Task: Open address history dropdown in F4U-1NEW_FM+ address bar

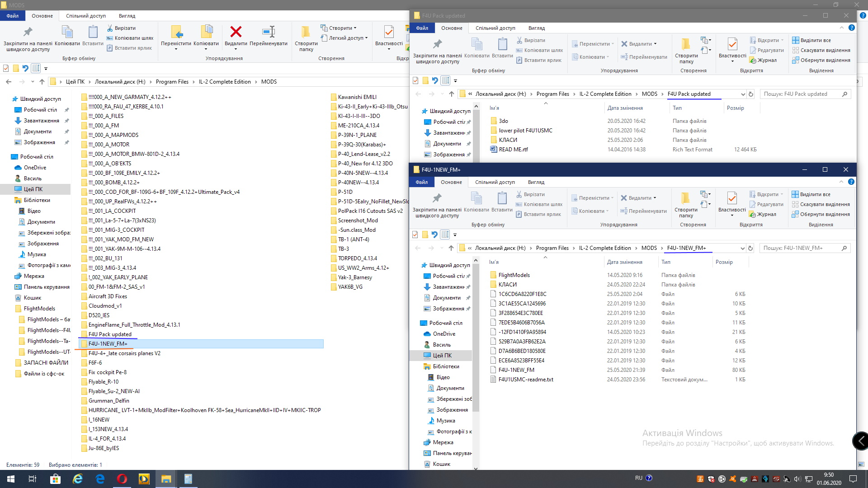Action: coord(742,248)
